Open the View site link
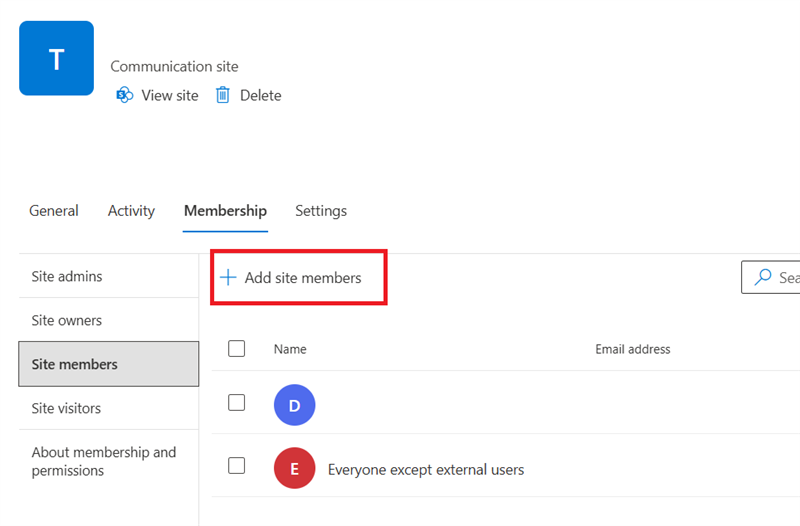 [169, 95]
